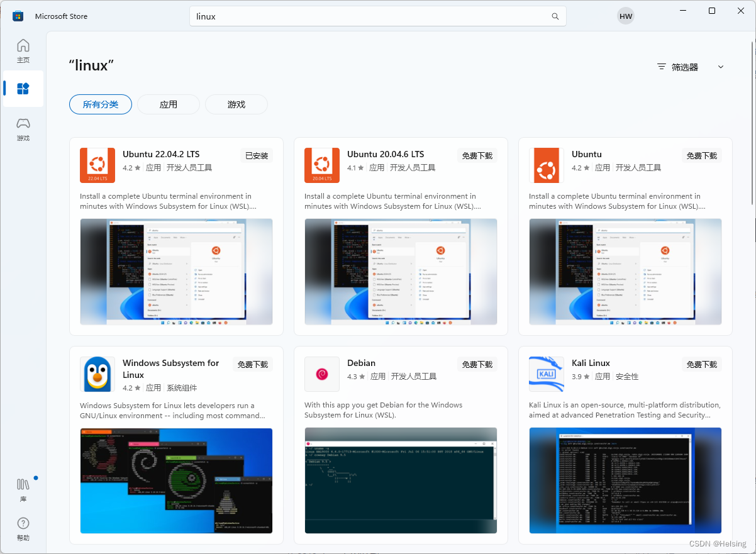This screenshot has height=554, width=756.
Task: Open the plain Ubuntu screenshot thumbnail
Action: coord(625,272)
